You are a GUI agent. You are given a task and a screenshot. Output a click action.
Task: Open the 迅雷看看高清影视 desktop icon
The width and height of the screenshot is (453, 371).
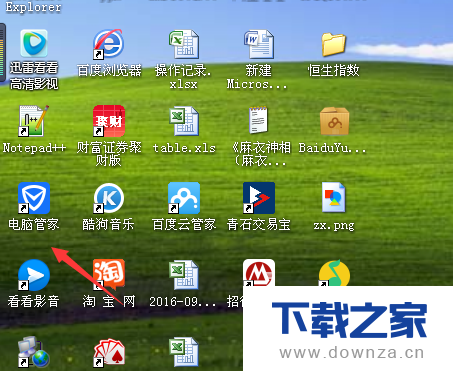click(34, 43)
